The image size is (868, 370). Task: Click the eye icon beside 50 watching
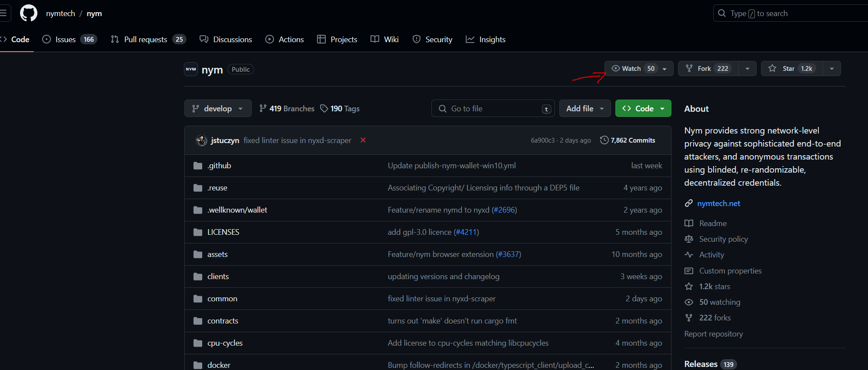point(689,302)
